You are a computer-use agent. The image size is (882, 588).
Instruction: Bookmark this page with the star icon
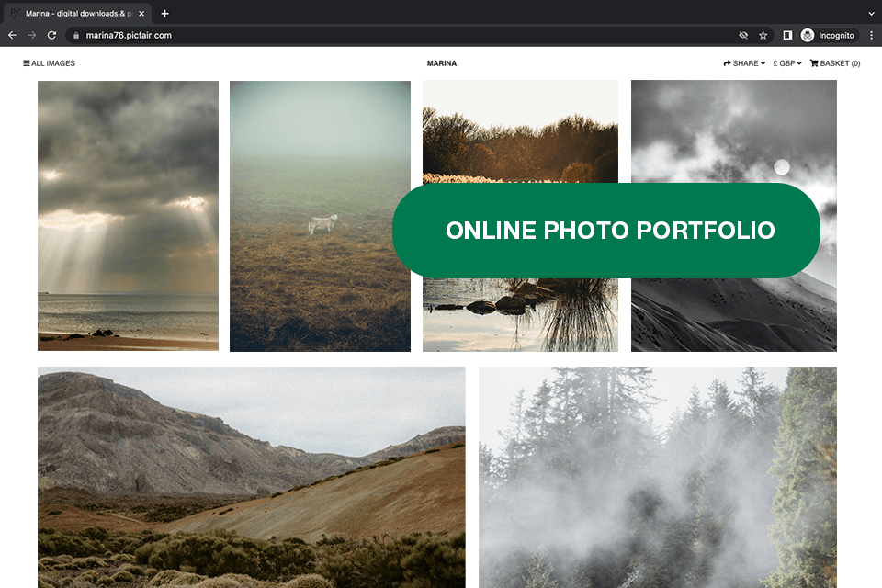coord(763,35)
